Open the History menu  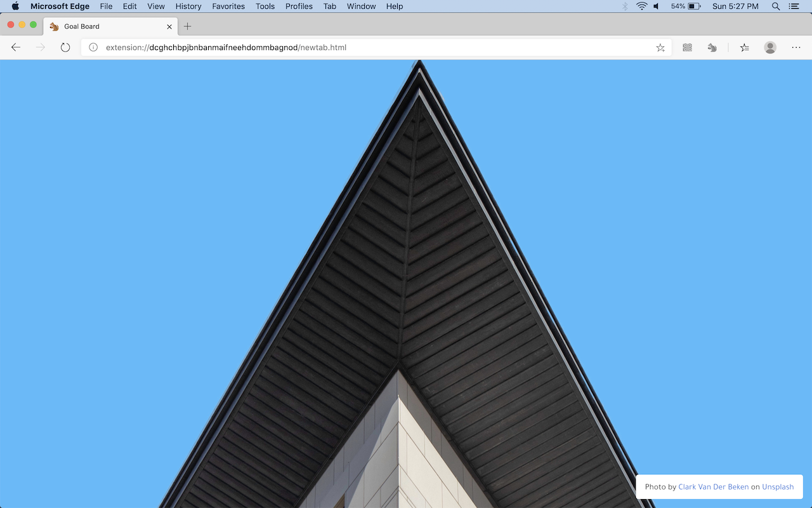pos(188,6)
